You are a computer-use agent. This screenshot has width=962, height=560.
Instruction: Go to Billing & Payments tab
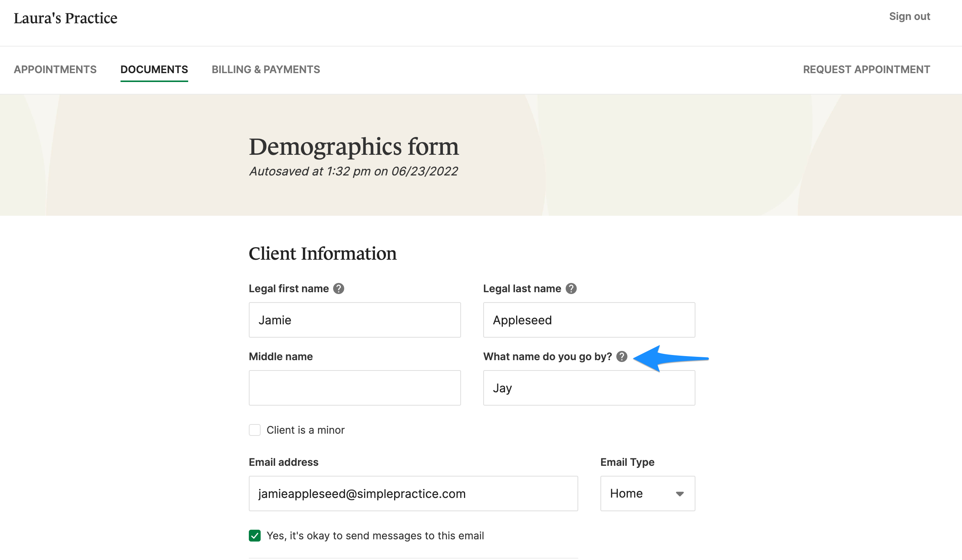point(266,69)
